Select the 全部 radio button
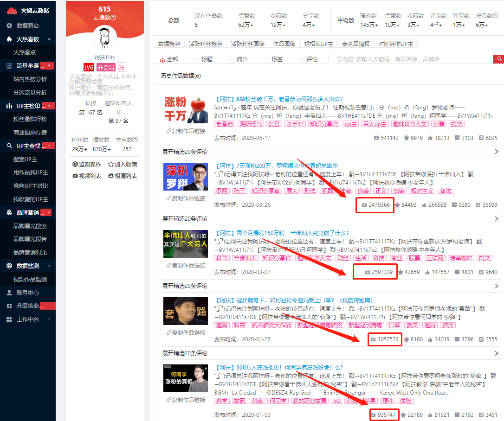504x421 pixels. (162, 60)
